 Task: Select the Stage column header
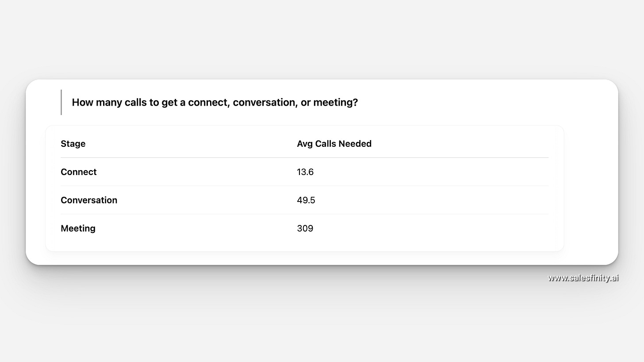pos(73,144)
